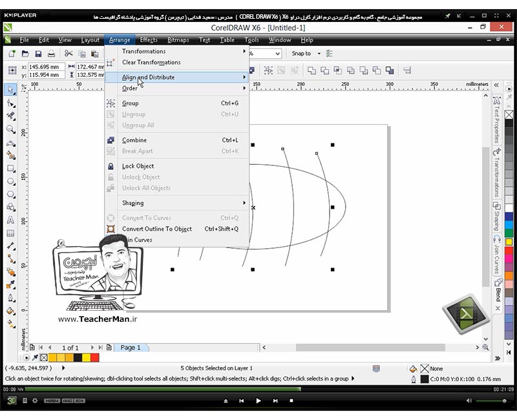Viewport: 517px width, 420px height.
Task: Stop playback in KMPlayer
Action: click(x=291, y=401)
